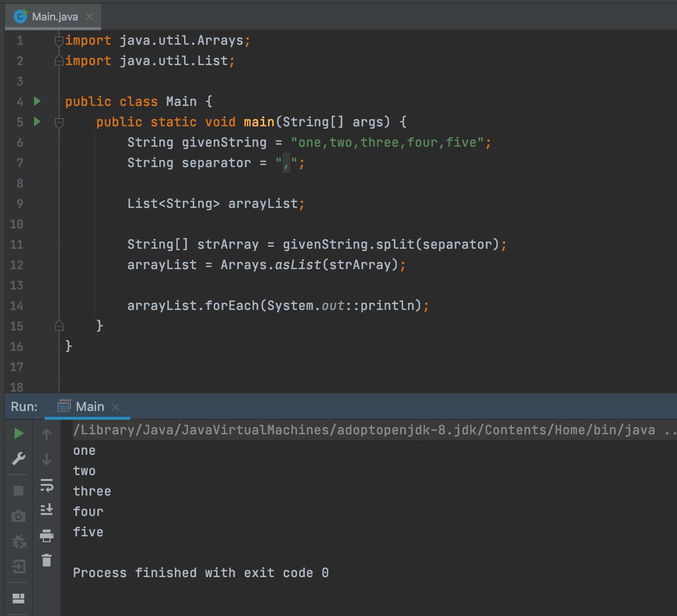Run Main class from line 4 gutter icon
Viewport: 677px width, 616px height.
click(37, 101)
